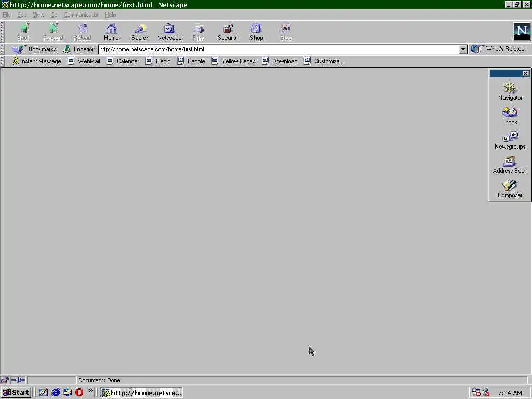Collapse the navigation toolbar via its grip
This screenshot has height=399, width=532.
pyautogui.click(x=2, y=32)
